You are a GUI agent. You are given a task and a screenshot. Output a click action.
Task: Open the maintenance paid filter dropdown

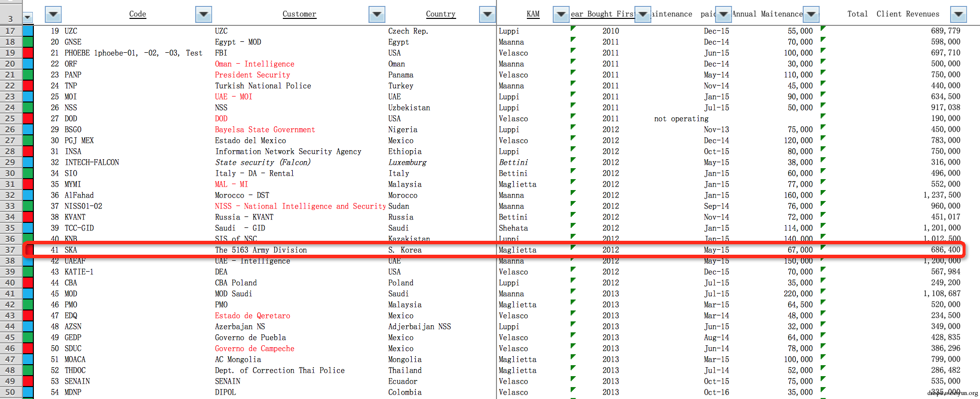click(723, 14)
